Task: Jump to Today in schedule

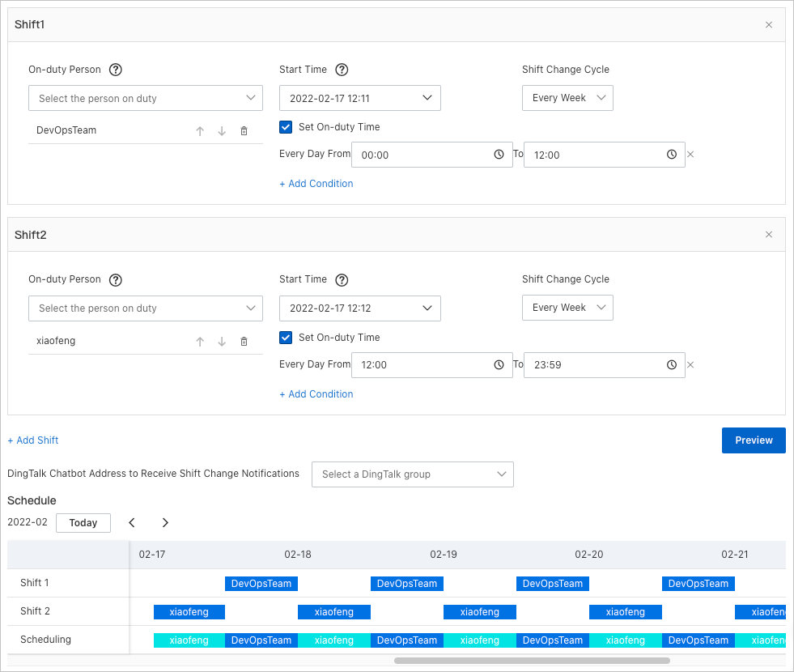Action: [83, 523]
